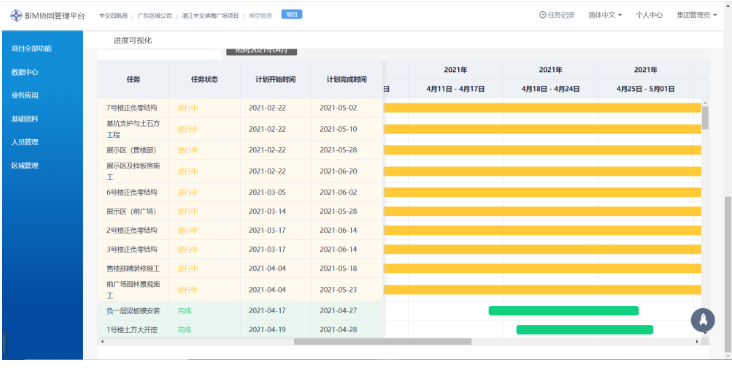Open 基础资料 in the sidebar
Screen dimensions: 732x368
(x=25, y=119)
